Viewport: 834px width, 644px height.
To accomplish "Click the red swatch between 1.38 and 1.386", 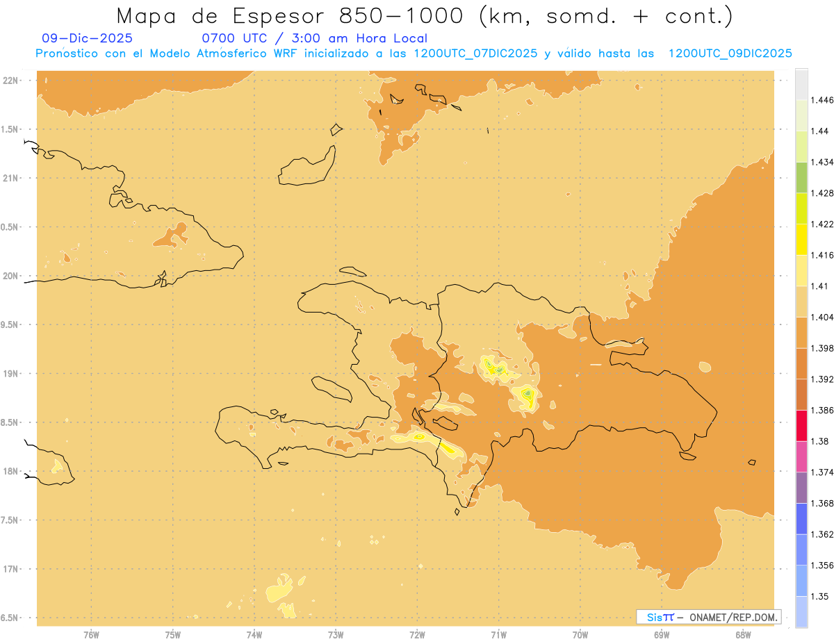I will tap(801, 426).
